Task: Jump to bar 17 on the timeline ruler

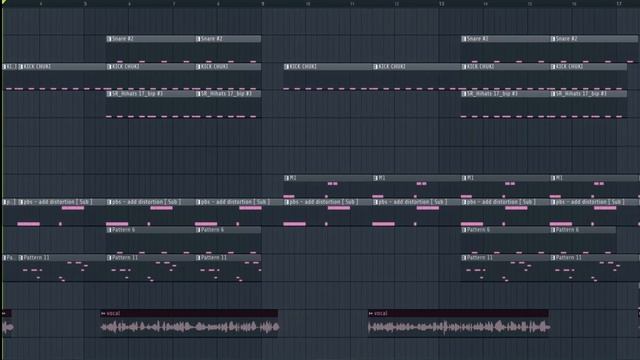Action: 619,4
